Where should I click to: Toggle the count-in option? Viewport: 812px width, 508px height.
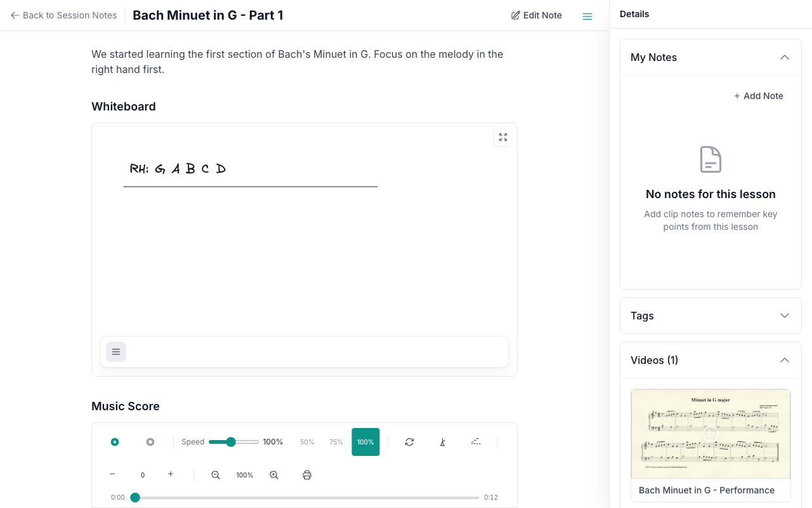(x=476, y=442)
